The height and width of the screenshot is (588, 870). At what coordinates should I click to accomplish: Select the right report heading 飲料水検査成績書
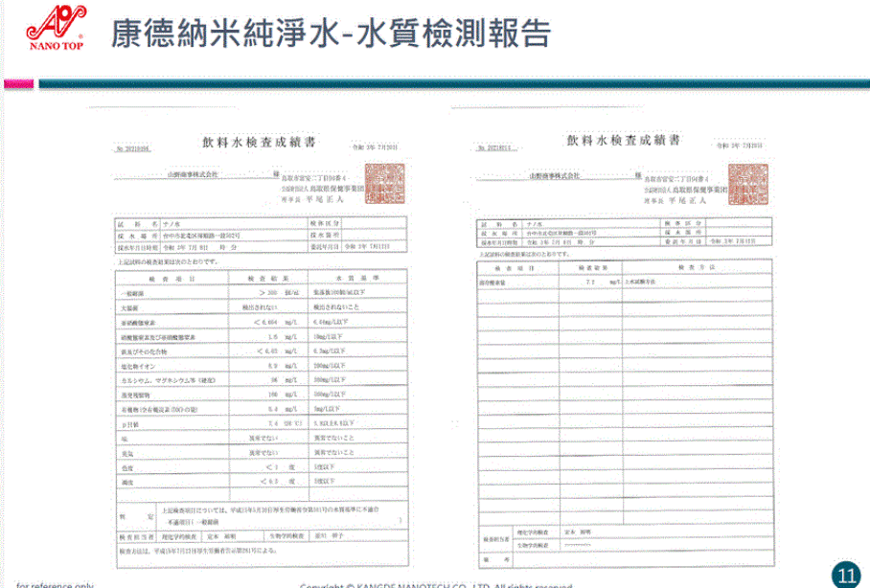tap(623, 141)
